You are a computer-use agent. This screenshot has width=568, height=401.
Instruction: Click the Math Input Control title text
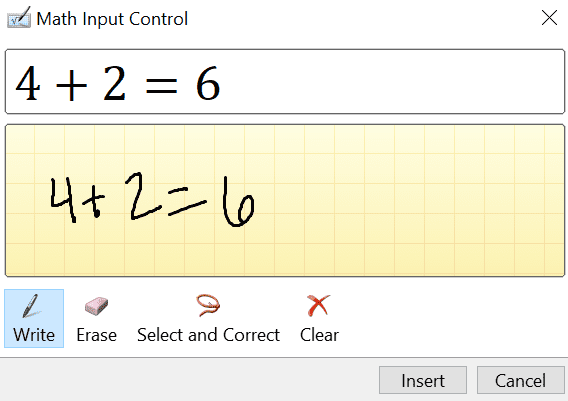pos(112,19)
